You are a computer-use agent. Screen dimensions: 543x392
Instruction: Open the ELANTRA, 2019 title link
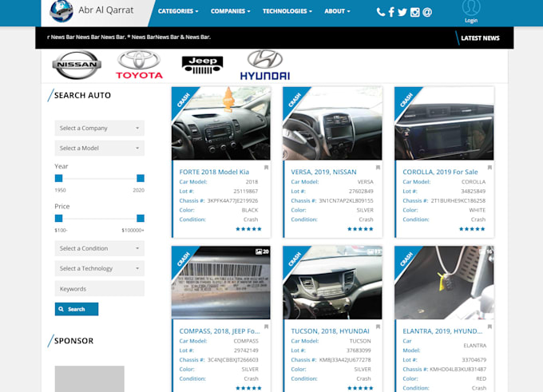pos(442,331)
